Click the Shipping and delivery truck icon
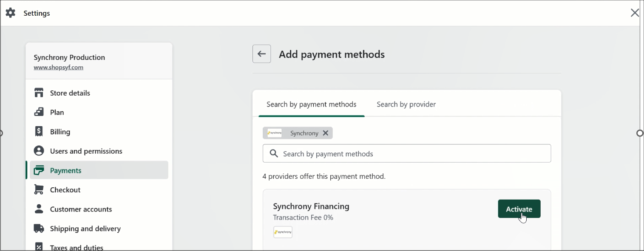This screenshot has height=251, width=644. coord(39,228)
